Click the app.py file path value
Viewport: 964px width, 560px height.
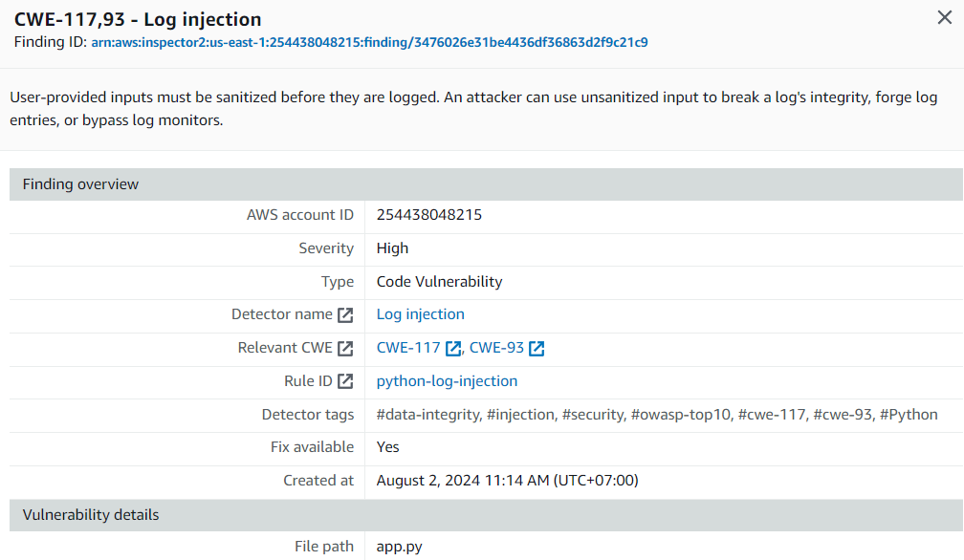[399, 547]
